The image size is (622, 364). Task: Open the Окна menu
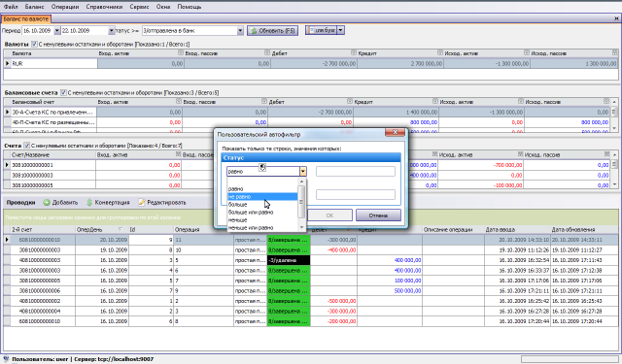[163, 7]
